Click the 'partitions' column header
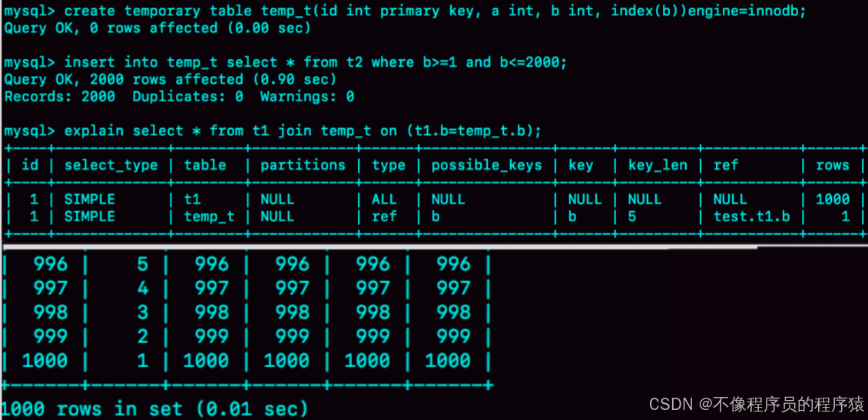 303,165
